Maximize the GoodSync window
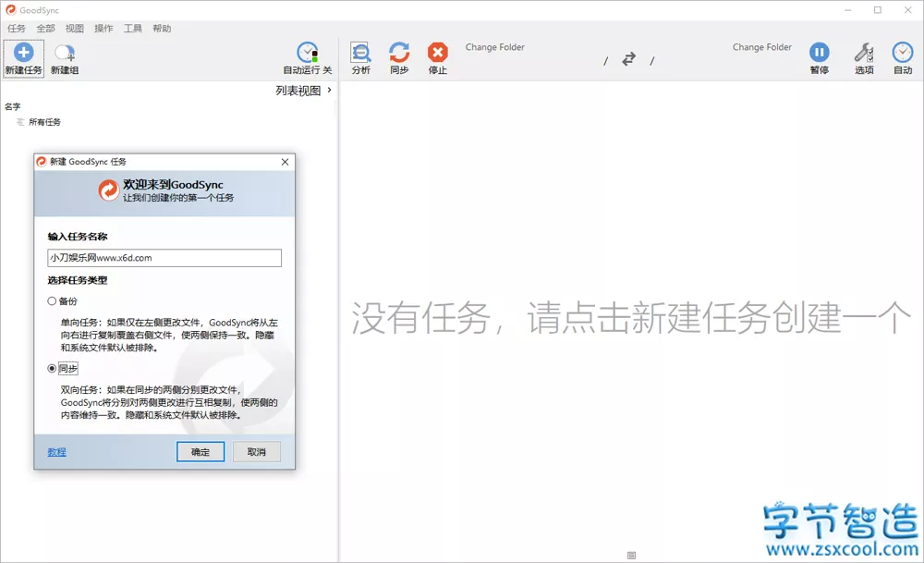 pos(878,10)
